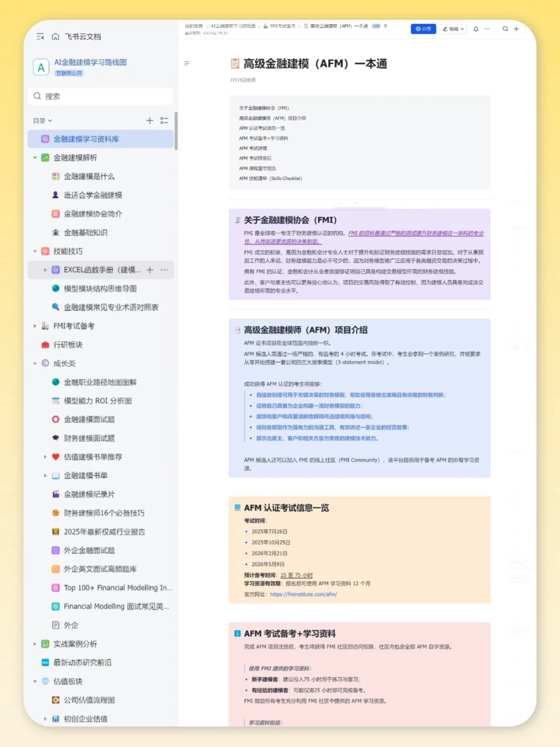
Task: Jump to 高级金融建模师 (AFM) 项目介绍 in contents
Action: (x=272, y=118)
